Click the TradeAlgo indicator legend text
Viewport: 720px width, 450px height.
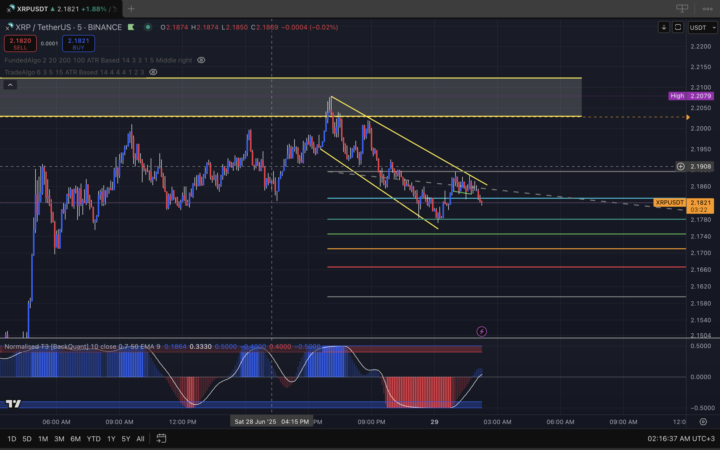click(74, 72)
